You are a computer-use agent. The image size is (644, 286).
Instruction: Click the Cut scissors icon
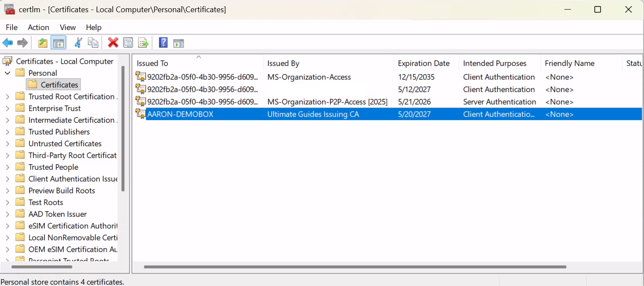click(78, 43)
